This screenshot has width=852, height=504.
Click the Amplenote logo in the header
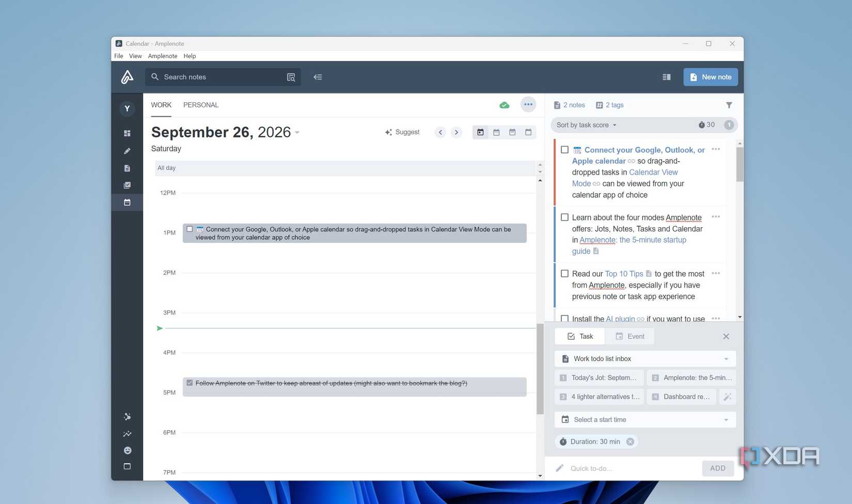pyautogui.click(x=127, y=77)
